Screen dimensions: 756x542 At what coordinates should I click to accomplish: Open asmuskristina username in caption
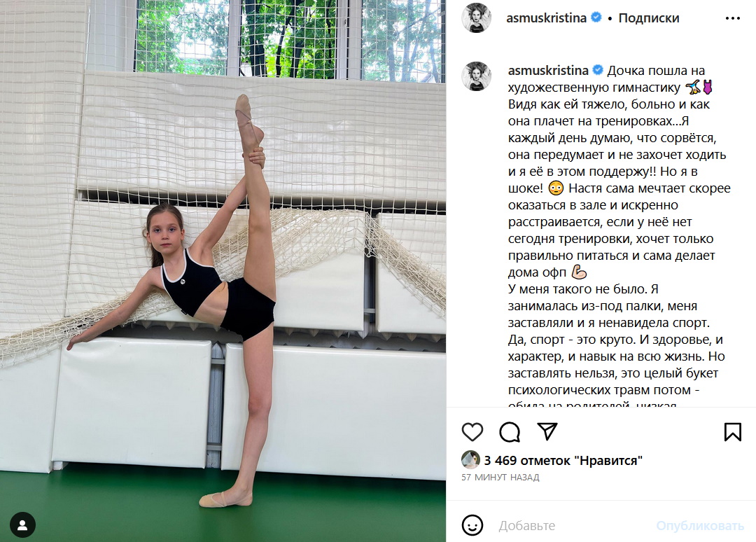pos(548,71)
